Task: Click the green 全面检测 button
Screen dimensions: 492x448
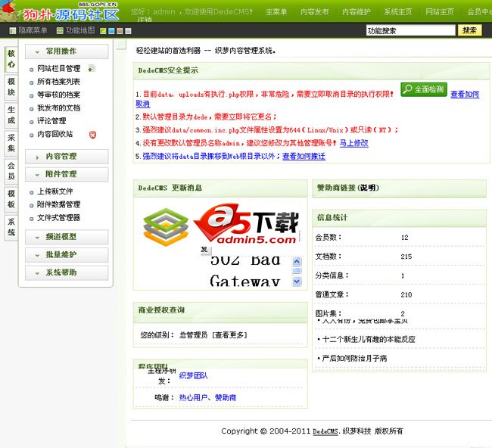Action: [x=424, y=89]
